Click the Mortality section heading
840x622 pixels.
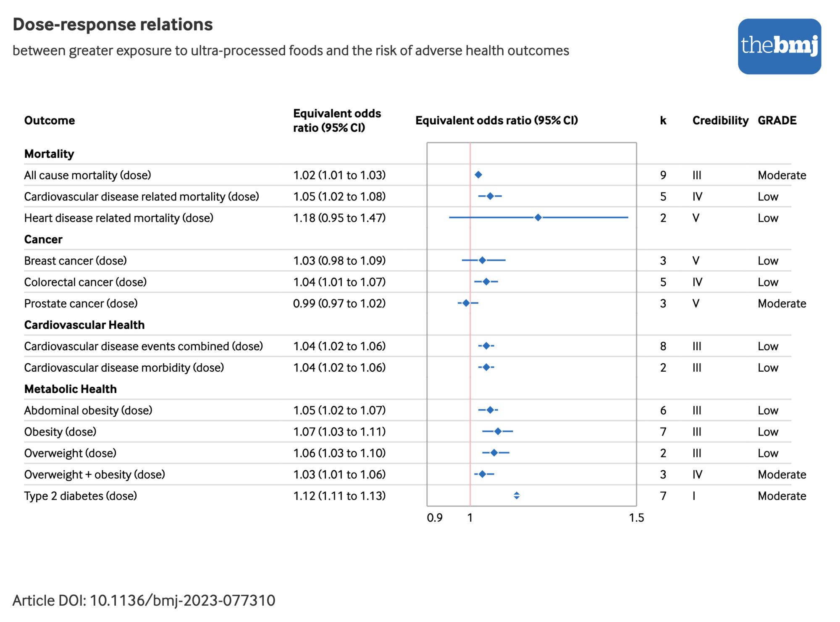click(49, 154)
